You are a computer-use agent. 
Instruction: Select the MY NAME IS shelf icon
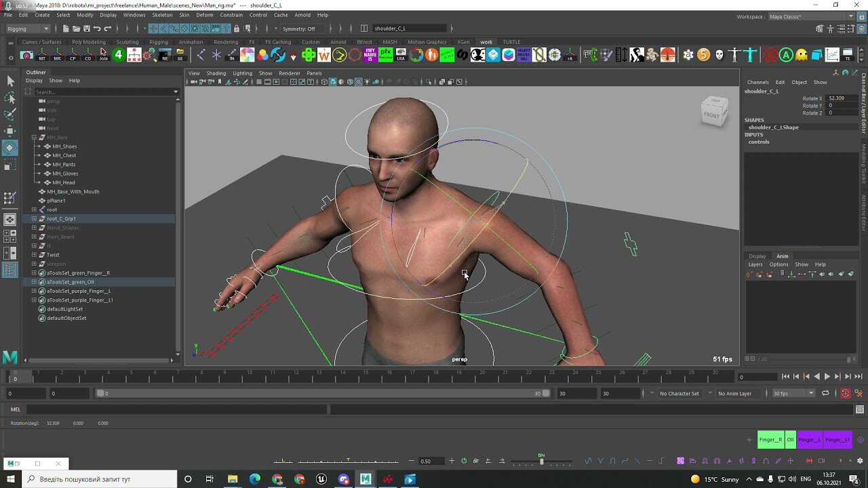370,54
